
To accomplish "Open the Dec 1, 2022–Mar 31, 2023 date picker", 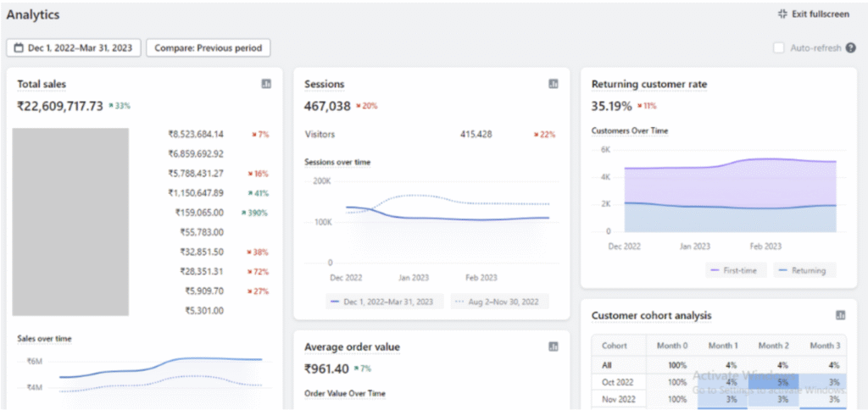I will (73, 48).
